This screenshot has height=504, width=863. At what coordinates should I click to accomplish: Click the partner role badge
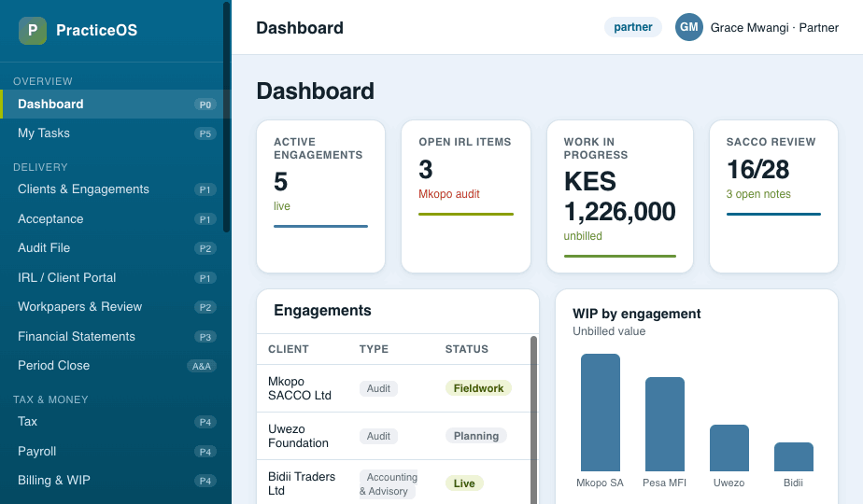tap(633, 27)
